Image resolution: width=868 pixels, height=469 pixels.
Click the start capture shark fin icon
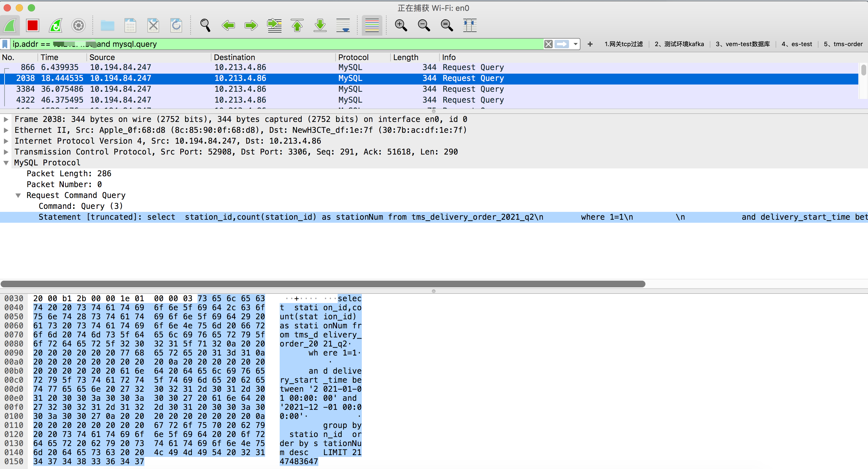(10, 26)
